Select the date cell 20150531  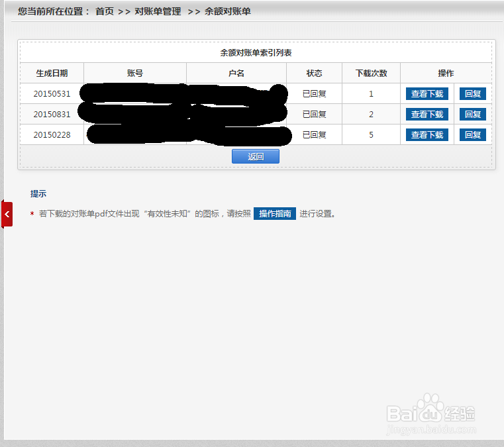coord(52,94)
